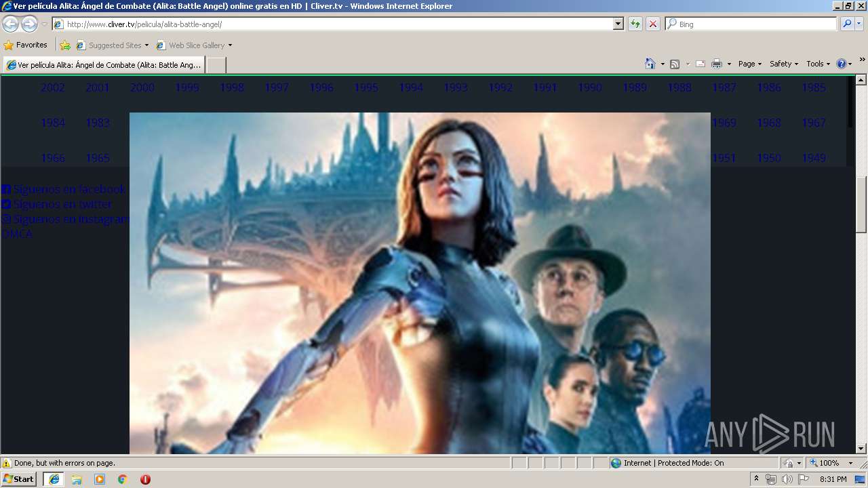Click the Help question mark icon
868x488 pixels.
[x=842, y=64]
